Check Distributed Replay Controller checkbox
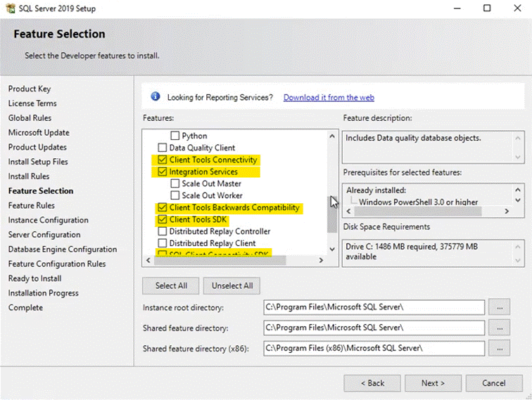 click(x=162, y=231)
